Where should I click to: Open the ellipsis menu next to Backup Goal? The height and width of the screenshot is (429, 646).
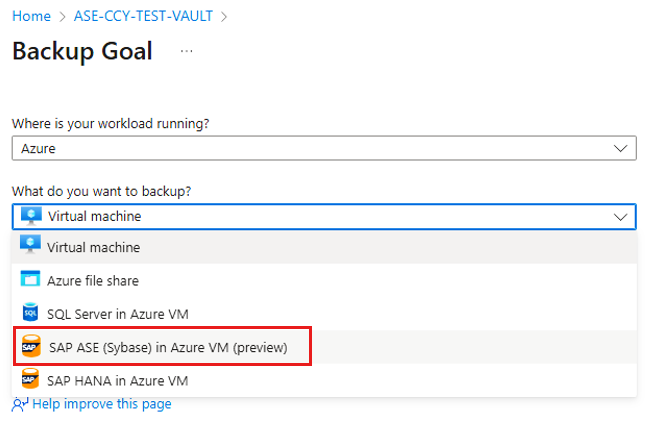pos(187,51)
